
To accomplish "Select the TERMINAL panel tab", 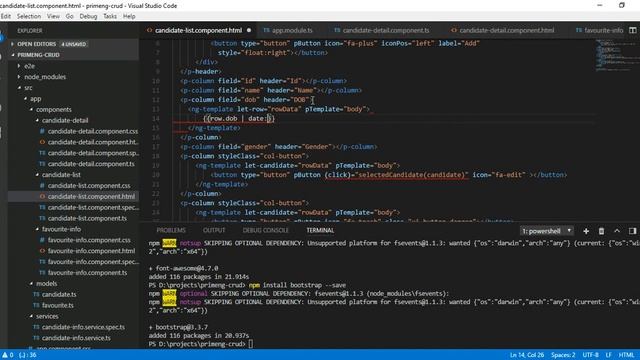I will coord(320,231).
